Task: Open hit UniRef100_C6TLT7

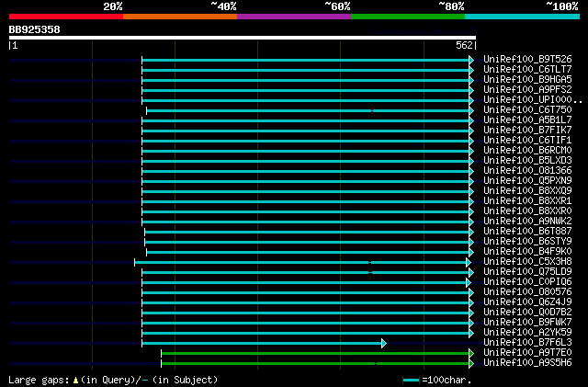Action: point(527,70)
